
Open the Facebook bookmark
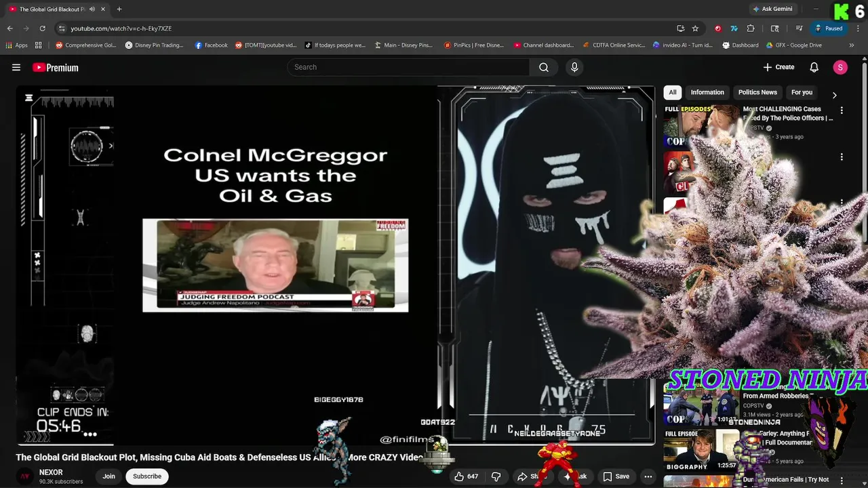[211, 45]
